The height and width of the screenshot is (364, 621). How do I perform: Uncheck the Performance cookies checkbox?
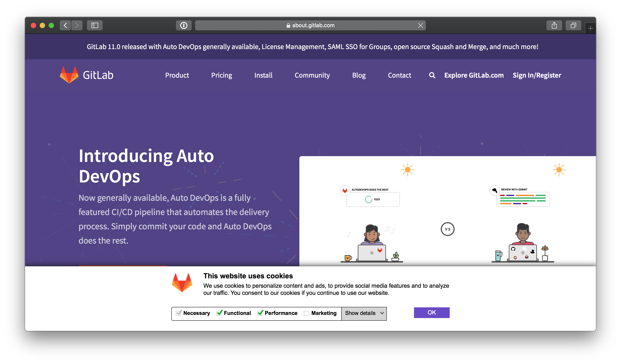tap(260, 313)
